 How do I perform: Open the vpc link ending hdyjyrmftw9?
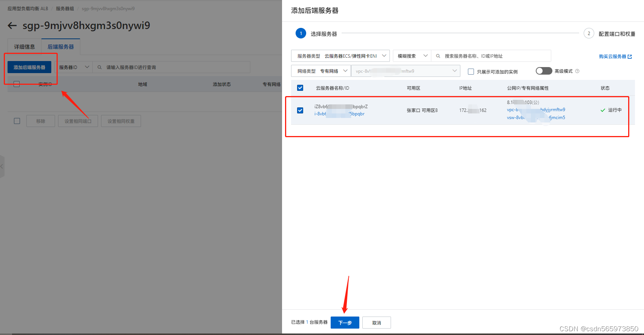pyautogui.click(x=536, y=110)
